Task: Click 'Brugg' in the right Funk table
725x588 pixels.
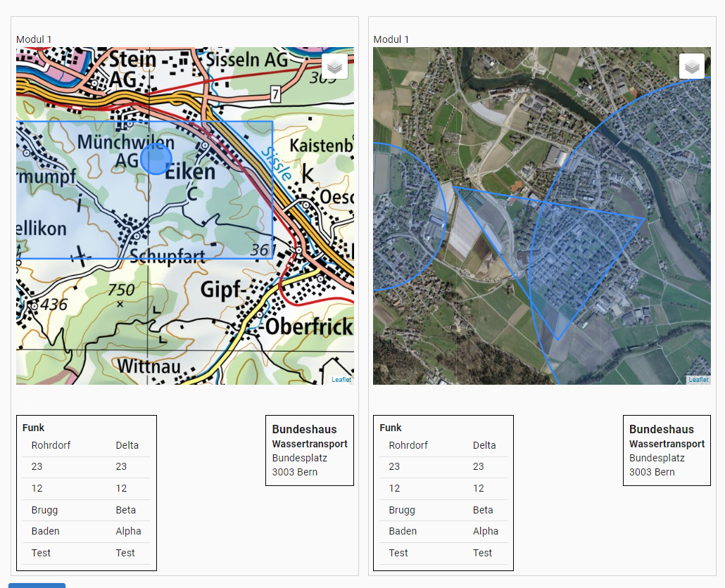Action: 402,510
